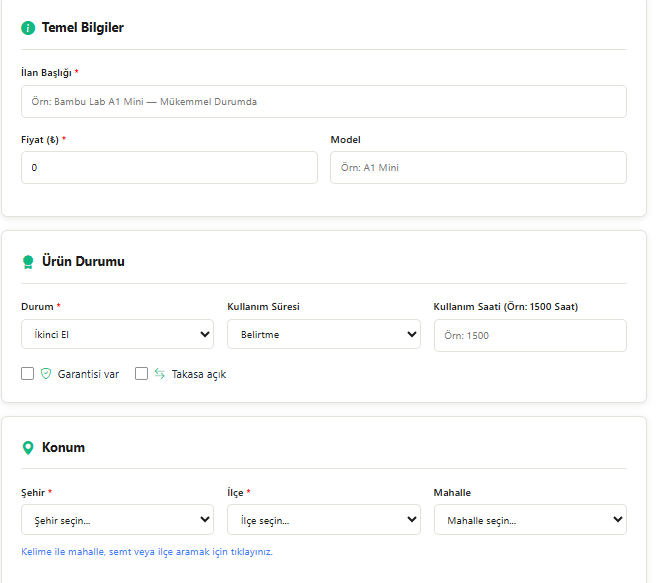Image resolution: width=658 pixels, height=583 pixels.
Task: Open the Durum dropdown showing İkinci El
Action: click(x=118, y=334)
